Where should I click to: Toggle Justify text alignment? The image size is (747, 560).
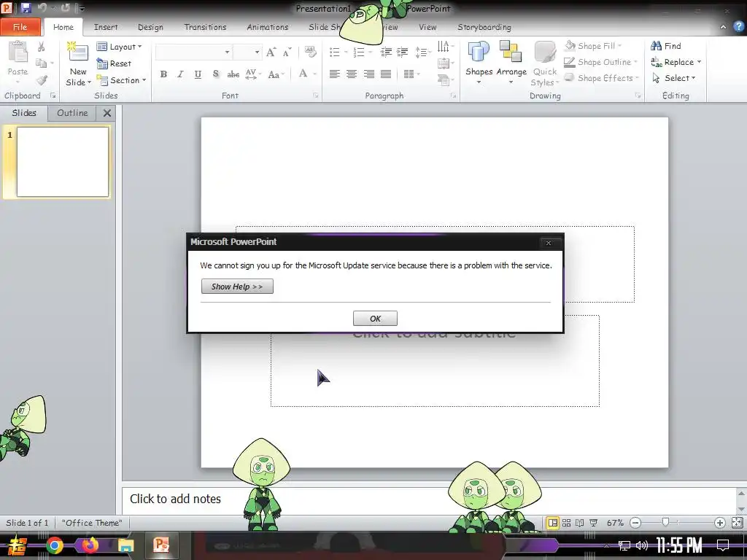tap(386, 74)
